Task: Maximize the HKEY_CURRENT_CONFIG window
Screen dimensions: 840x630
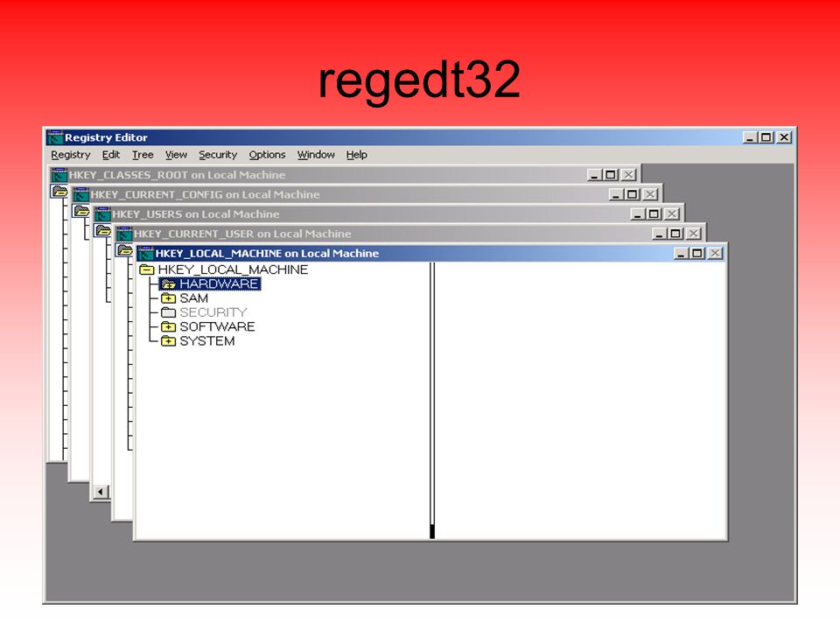Action: click(632, 194)
